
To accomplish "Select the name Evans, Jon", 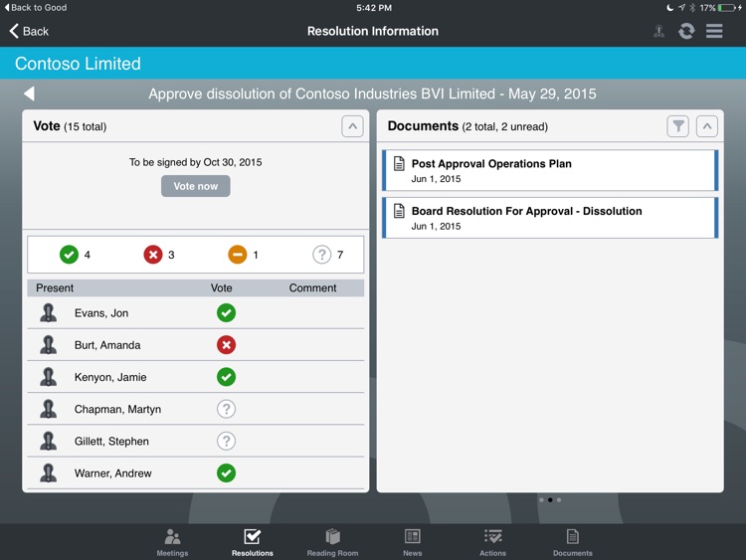I will click(x=101, y=313).
